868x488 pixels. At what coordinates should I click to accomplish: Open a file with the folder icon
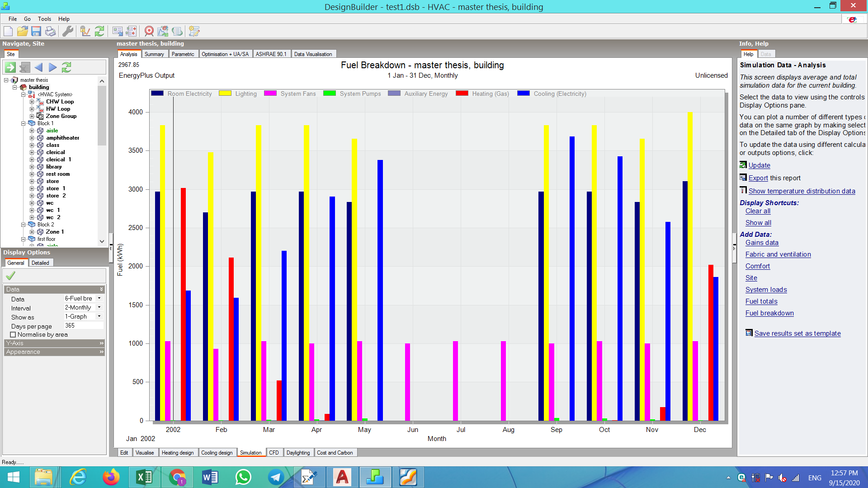click(x=22, y=31)
